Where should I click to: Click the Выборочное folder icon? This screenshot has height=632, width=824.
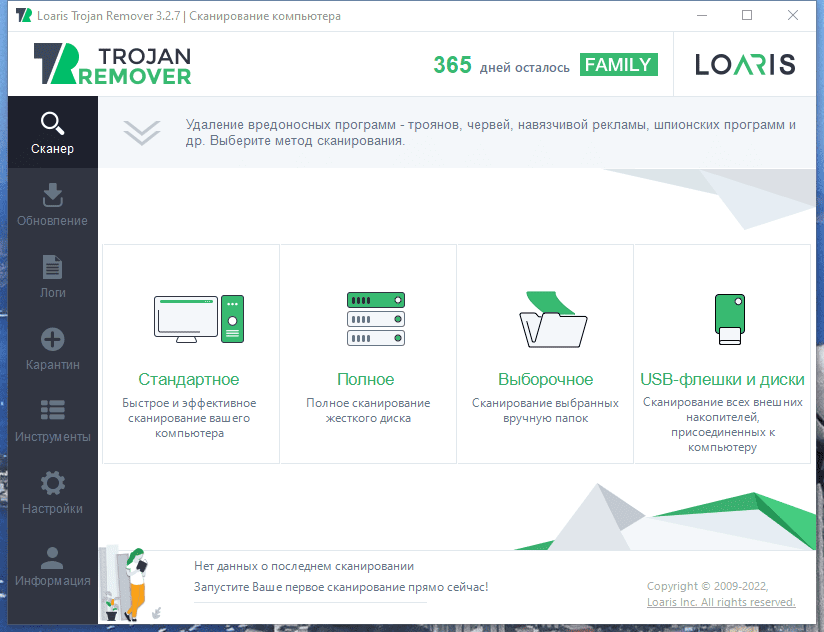552,319
